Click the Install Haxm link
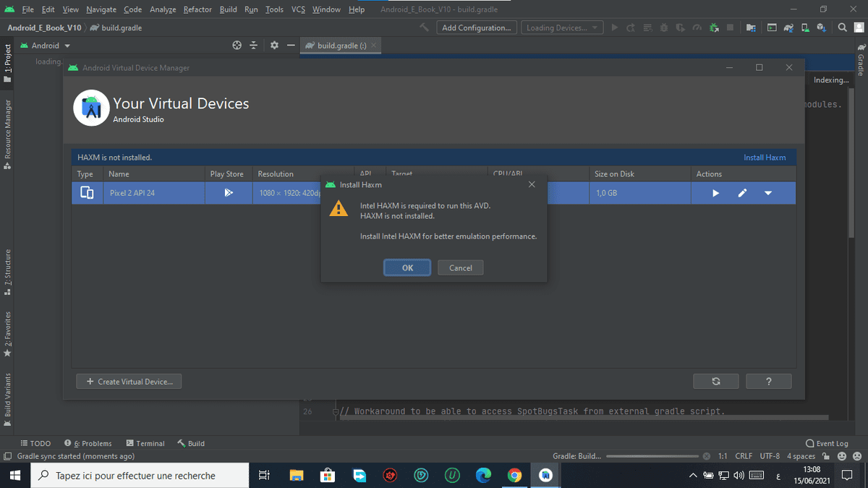Image resolution: width=868 pixels, height=488 pixels. tap(764, 158)
